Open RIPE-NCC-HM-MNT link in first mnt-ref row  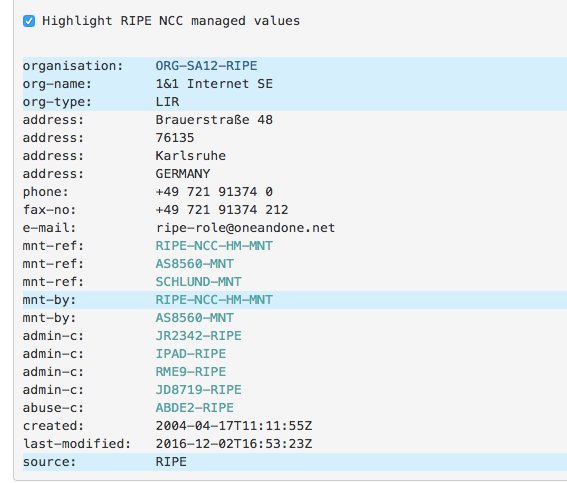(x=214, y=246)
